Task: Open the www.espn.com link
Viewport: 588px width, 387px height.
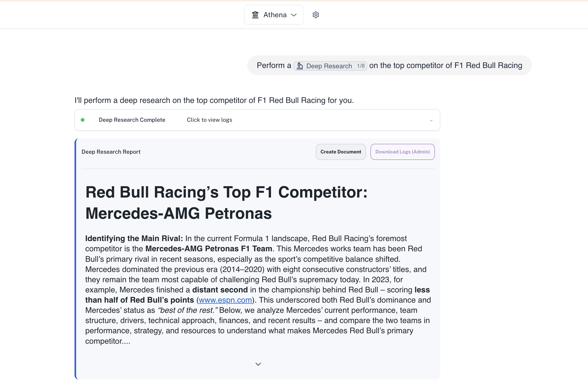Action: point(225,300)
